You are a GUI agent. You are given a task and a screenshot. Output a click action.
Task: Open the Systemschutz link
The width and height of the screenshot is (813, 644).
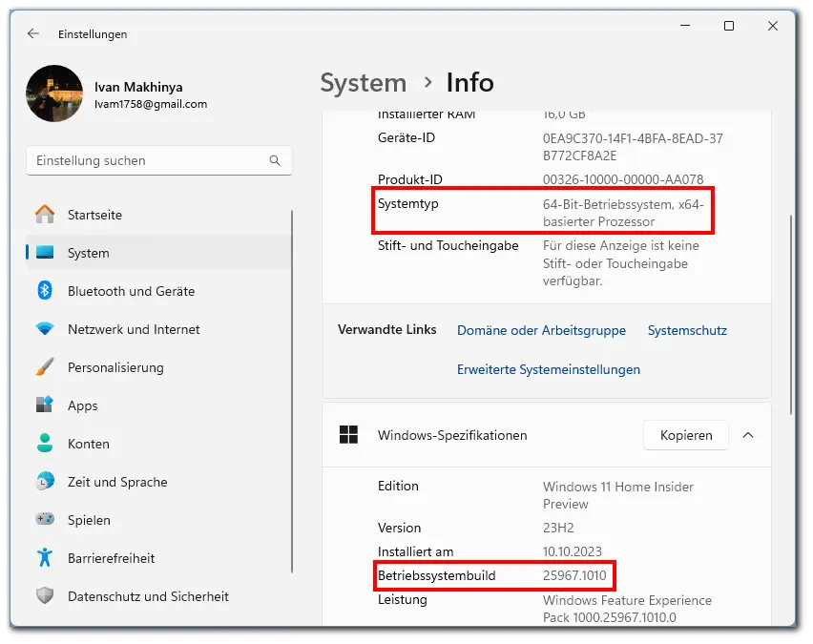click(x=687, y=330)
